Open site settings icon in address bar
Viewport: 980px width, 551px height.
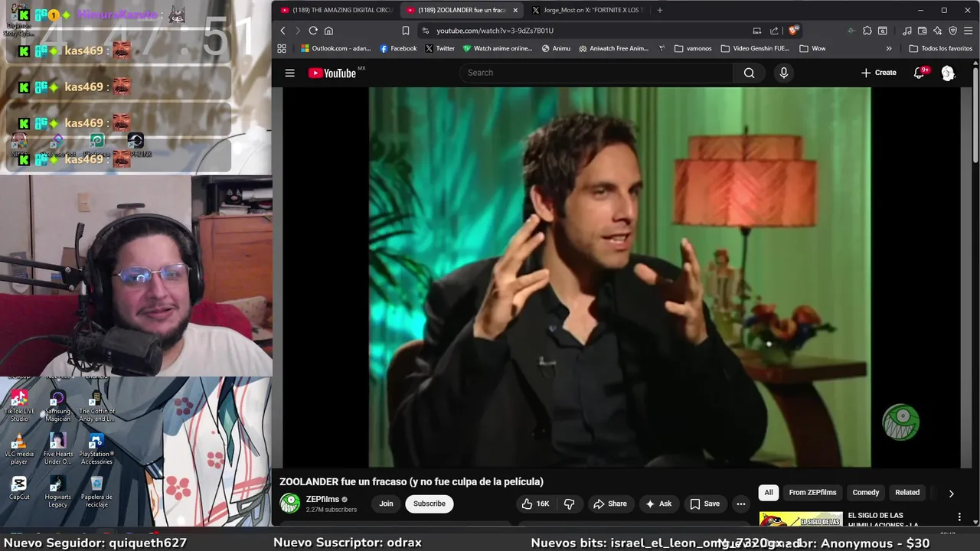pos(426,31)
